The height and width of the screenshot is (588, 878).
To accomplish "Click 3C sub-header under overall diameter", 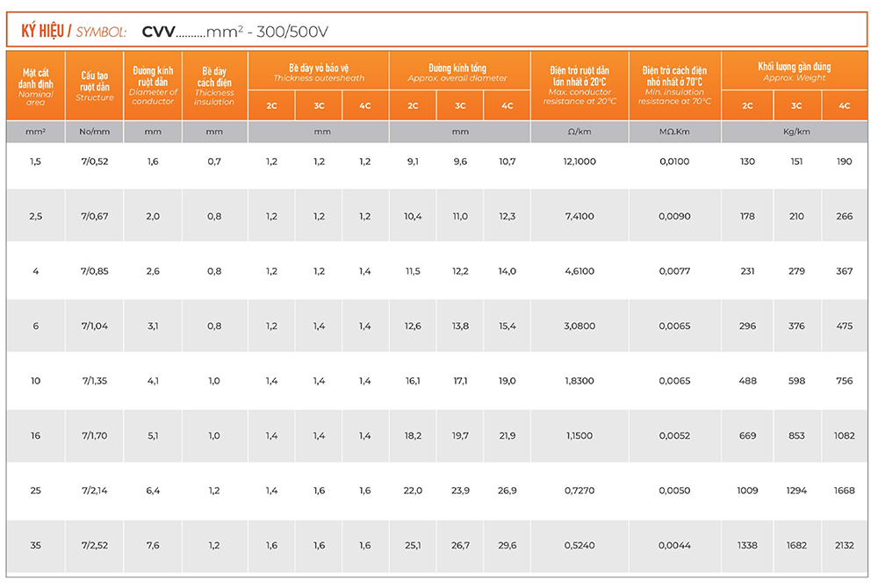I will pyautogui.click(x=459, y=105).
